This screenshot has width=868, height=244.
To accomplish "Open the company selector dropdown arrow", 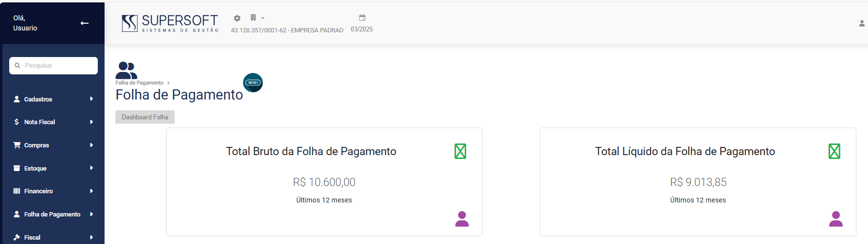I will pyautogui.click(x=263, y=18).
